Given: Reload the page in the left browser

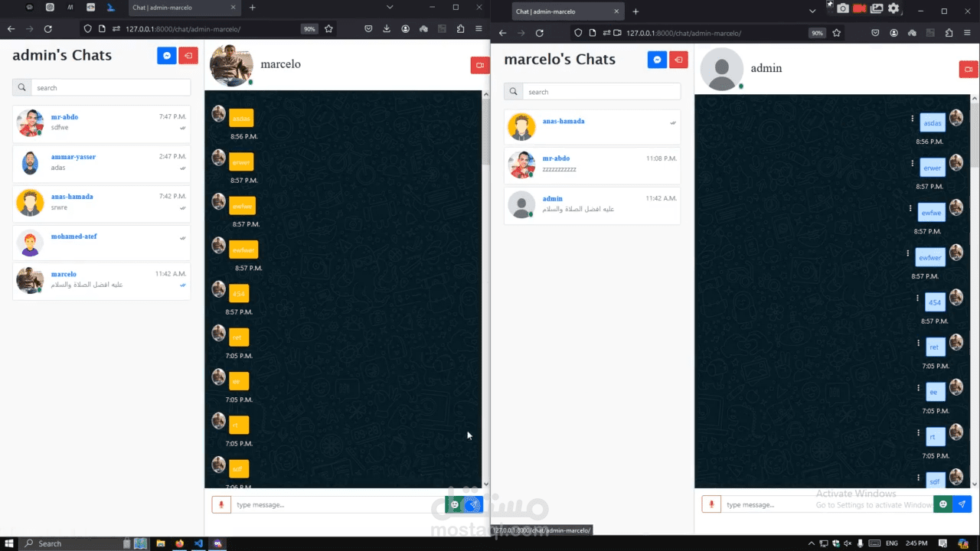Looking at the screenshot, I should pyautogui.click(x=47, y=28).
